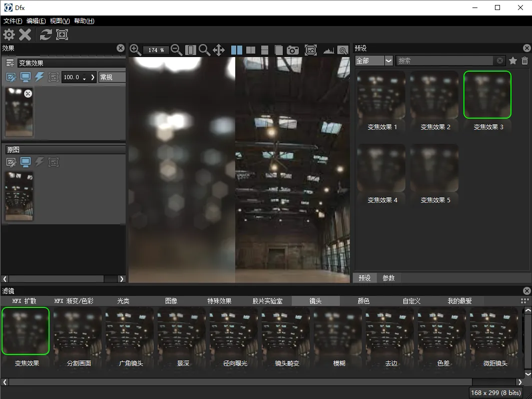Toggle vertical split comparison view

click(x=251, y=50)
